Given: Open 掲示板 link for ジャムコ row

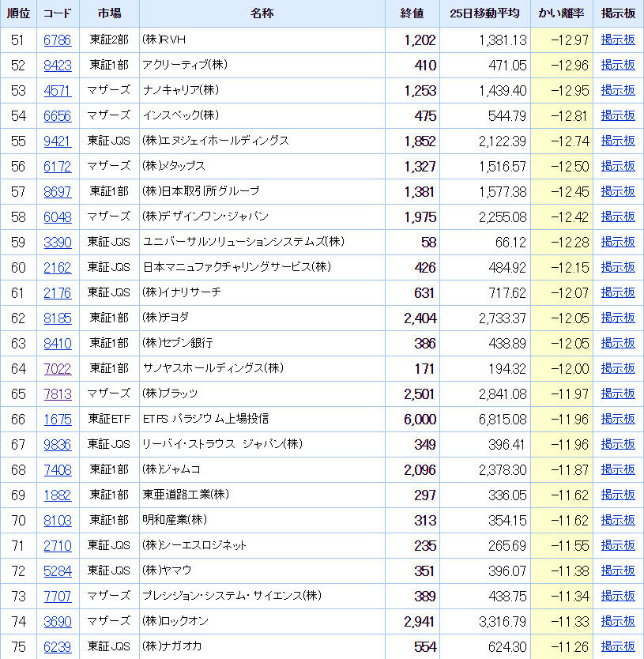Looking at the screenshot, I should point(618,469).
